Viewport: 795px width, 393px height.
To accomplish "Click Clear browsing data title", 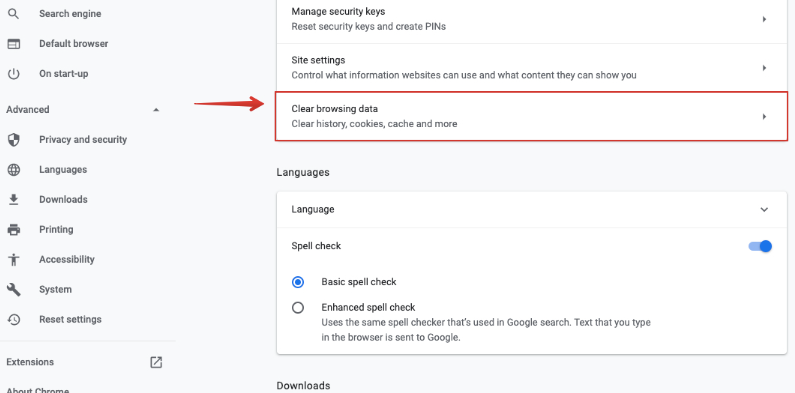I will click(335, 109).
